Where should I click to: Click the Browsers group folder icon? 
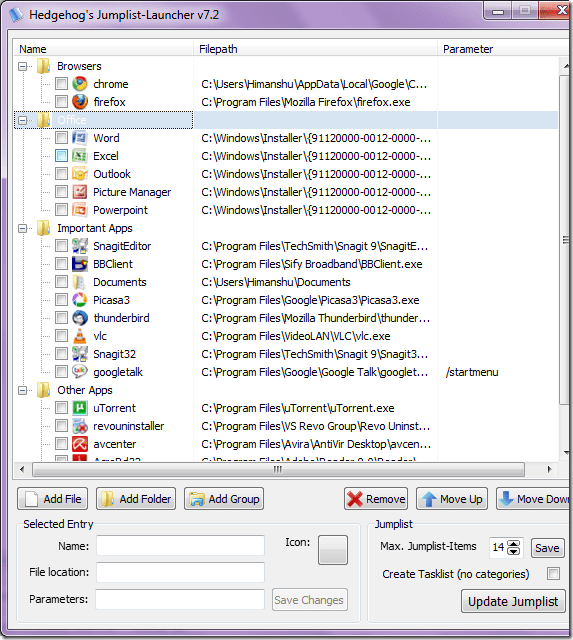coord(44,66)
